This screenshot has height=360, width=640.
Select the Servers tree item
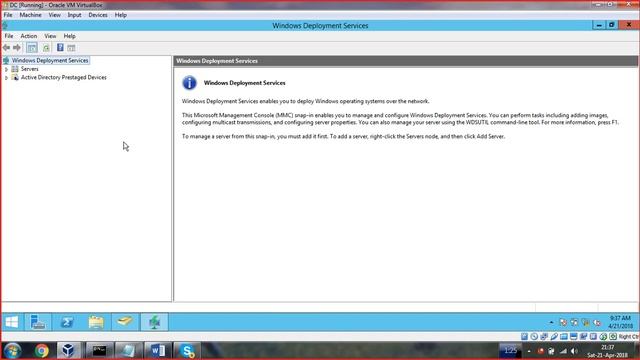pos(29,69)
